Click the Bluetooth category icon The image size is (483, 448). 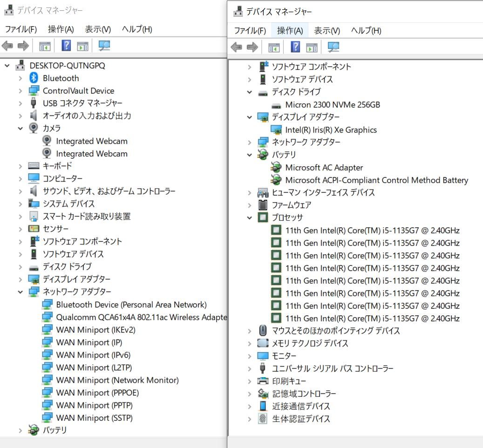(34, 78)
